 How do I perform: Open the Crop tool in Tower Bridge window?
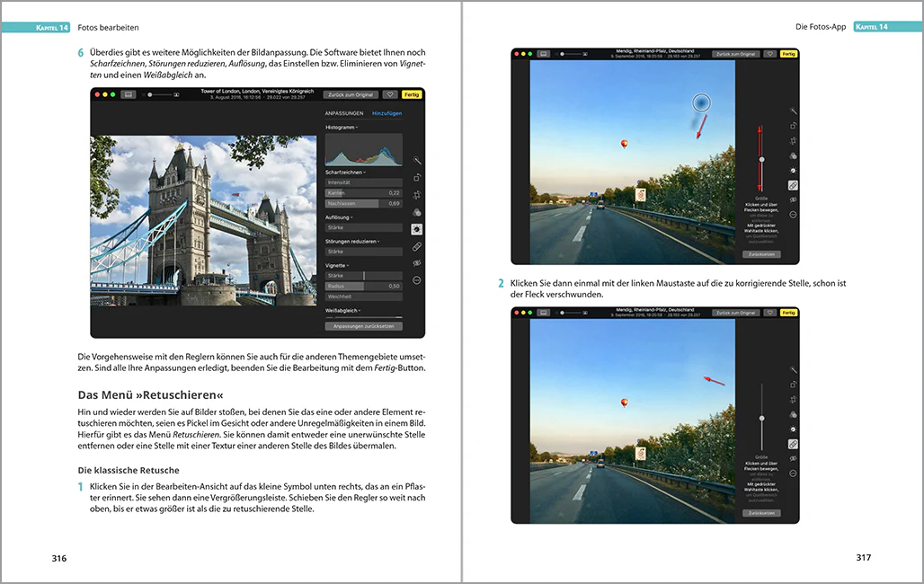(417, 194)
